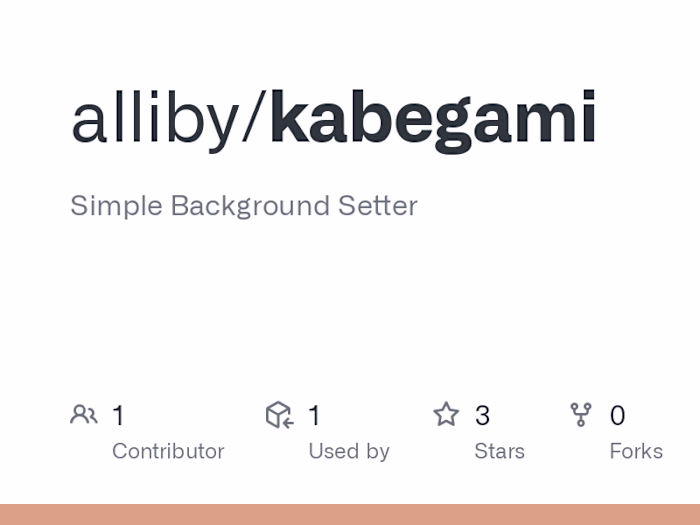Click the slash between alliby and kabegami
This screenshot has width=700, height=525.
click(255, 118)
